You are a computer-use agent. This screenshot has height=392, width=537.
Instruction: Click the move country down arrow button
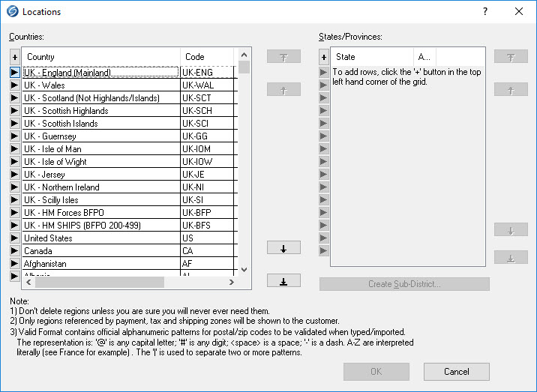283,248
